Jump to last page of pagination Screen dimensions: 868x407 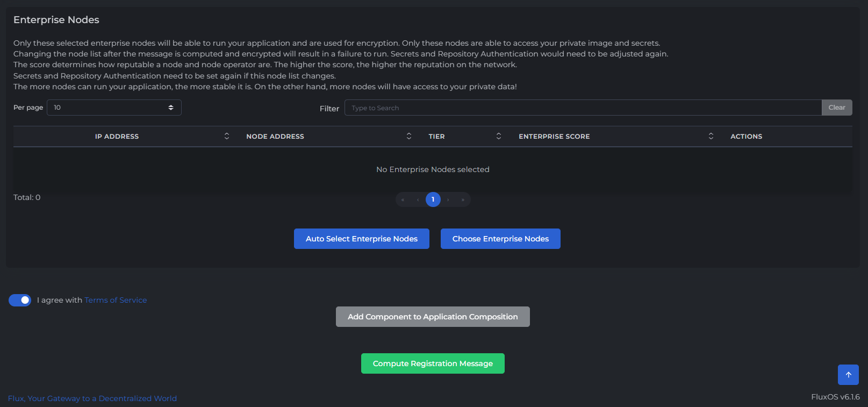pos(463,200)
